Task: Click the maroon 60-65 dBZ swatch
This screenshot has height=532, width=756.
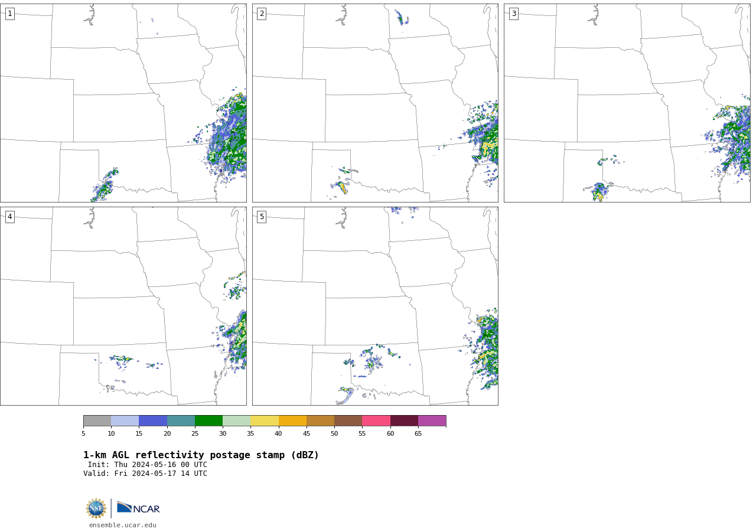Action: pyautogui.click(x=404, y=420)
